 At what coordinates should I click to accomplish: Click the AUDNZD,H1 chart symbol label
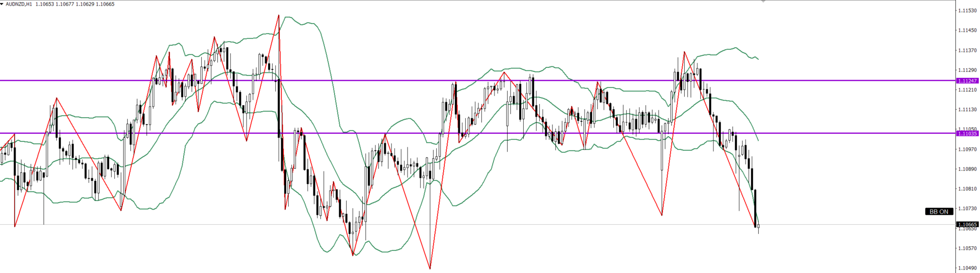[19, 4]
